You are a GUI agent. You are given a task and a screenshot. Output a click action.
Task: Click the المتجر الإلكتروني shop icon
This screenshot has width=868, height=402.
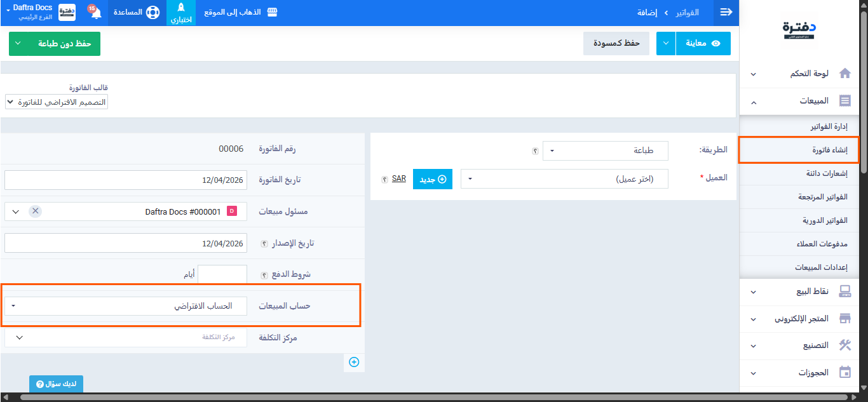844,319
